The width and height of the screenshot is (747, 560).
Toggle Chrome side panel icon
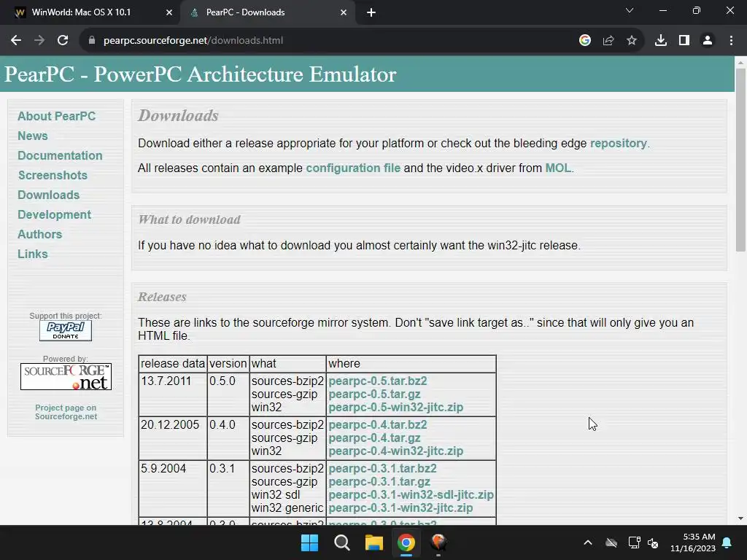point(684,41)
